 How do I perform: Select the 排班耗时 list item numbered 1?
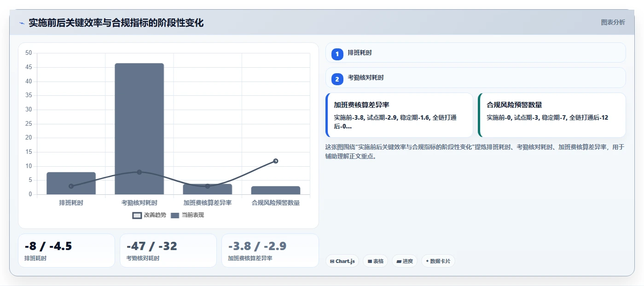click(x=476, y=53)
